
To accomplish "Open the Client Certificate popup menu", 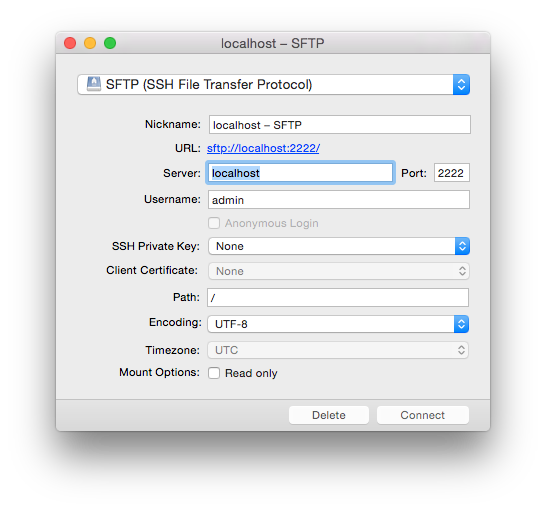I will (x=339, y=271).
